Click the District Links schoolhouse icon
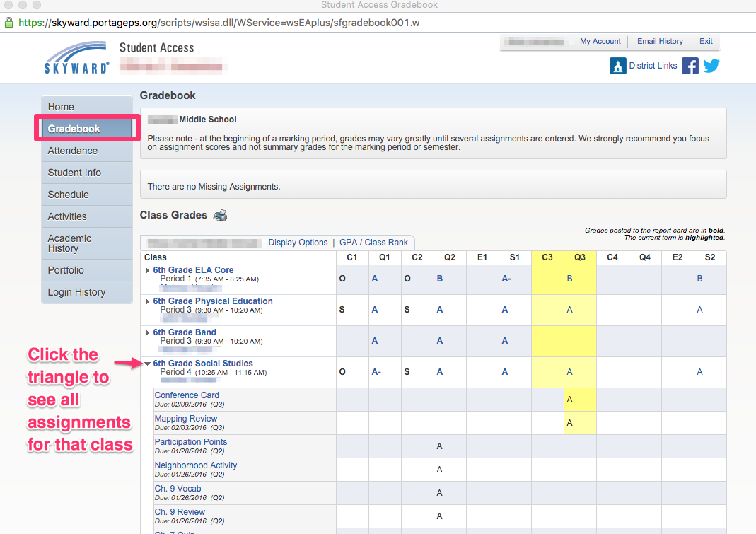This screenshot has height=534, width=756. pyautogui.click(x=617, y=66)
